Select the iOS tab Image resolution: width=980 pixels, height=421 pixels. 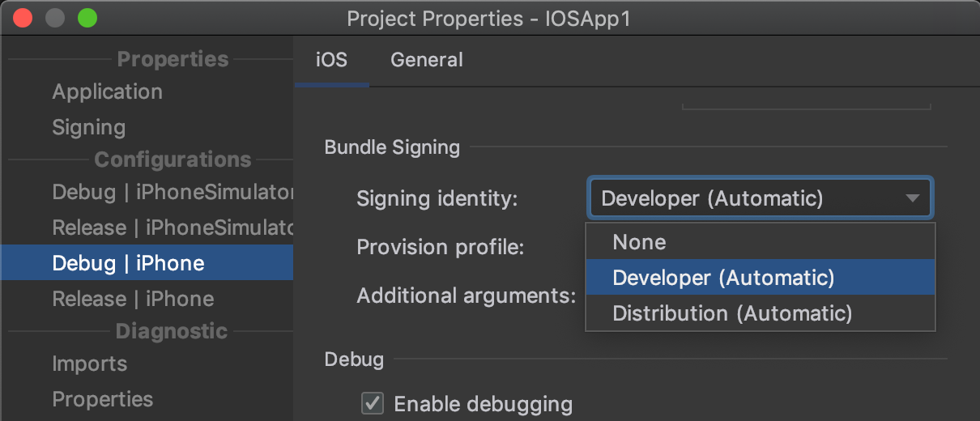click(x=331, y=60)
